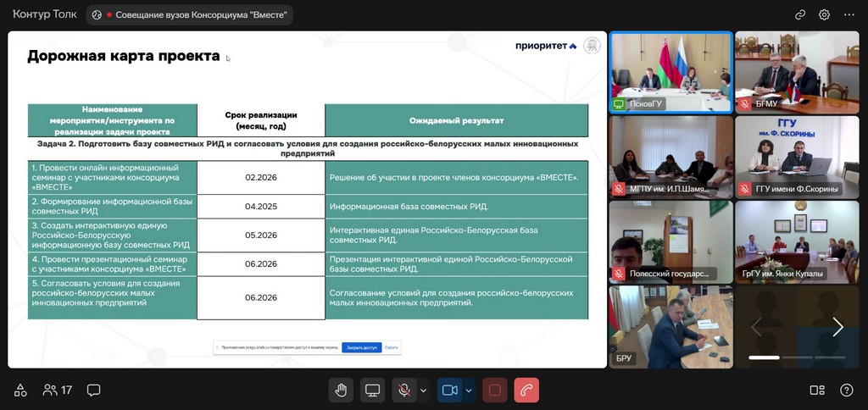
Task: Open the chat panel
Action: [x=94, y=391]
